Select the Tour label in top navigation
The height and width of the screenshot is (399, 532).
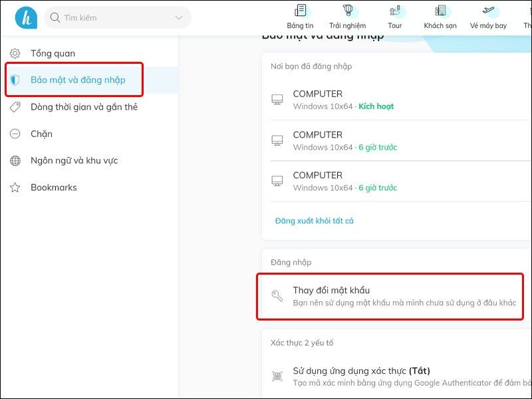[395, 25]
